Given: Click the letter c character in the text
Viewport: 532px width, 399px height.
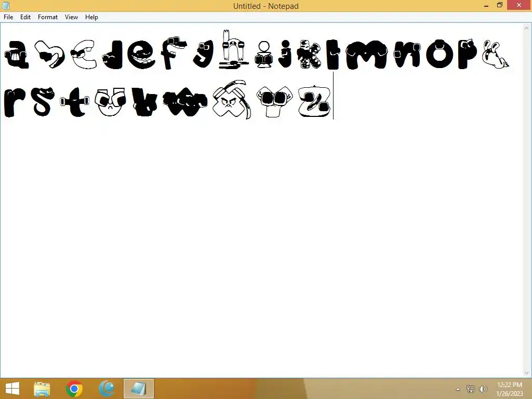Looking at the screenshot, I should coord(84,54).
